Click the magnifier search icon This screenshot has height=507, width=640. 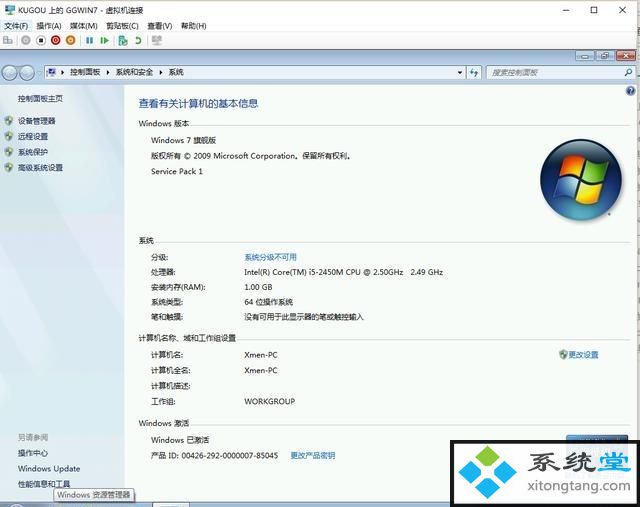coord(628,73)
